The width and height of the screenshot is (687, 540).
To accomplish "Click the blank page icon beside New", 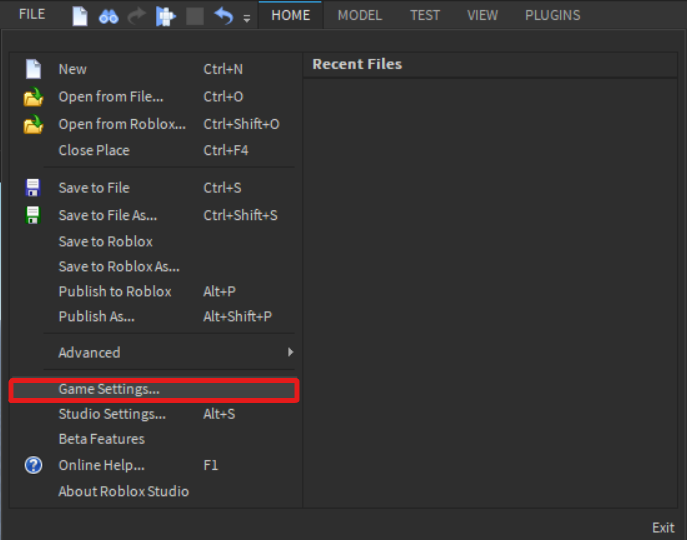I will pos(33,69).
